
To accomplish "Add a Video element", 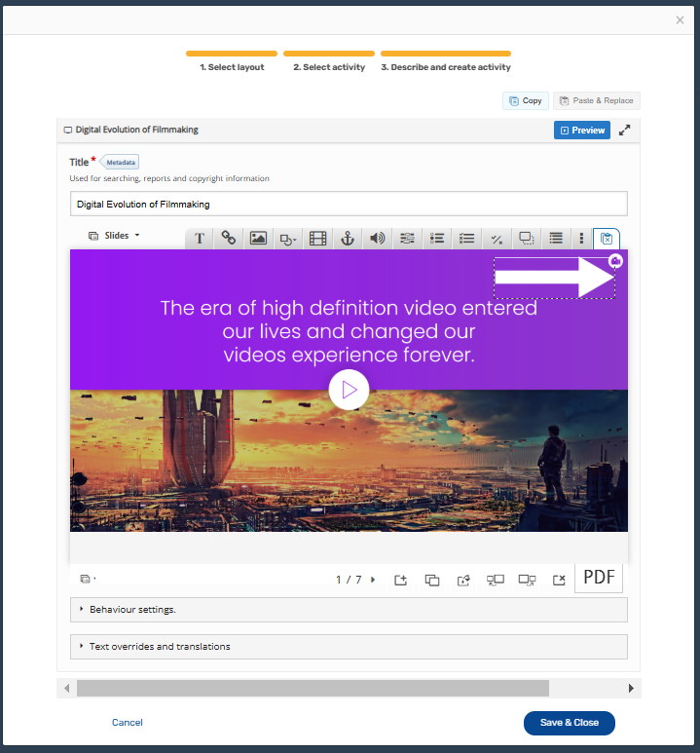I will click(317, 239).
